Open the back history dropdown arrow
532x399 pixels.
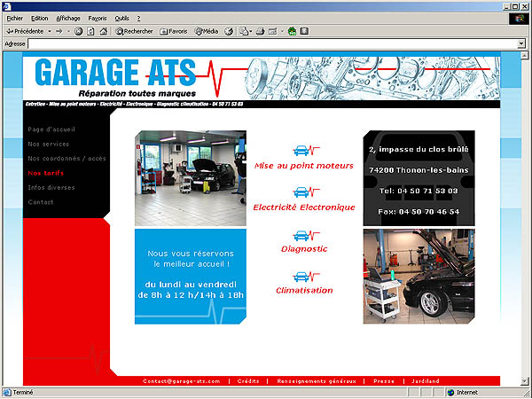click(x=50, y=31)
